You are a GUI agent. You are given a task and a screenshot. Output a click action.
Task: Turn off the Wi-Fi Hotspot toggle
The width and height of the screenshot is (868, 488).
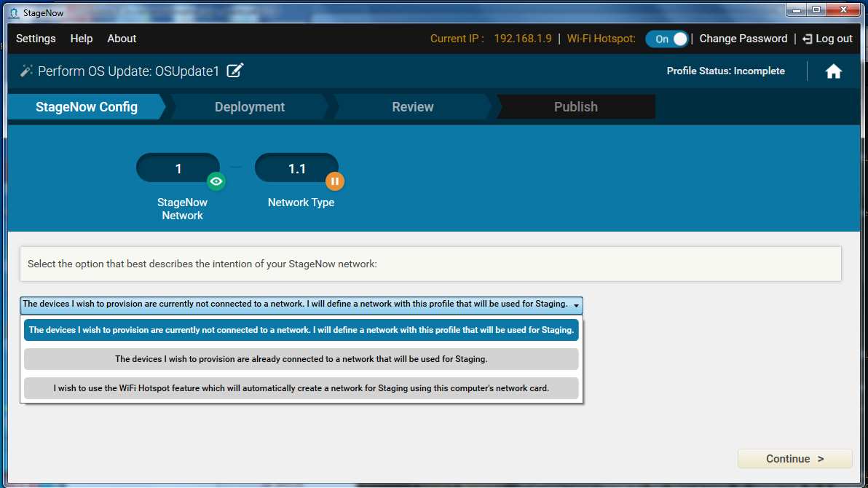coord(666,39)
